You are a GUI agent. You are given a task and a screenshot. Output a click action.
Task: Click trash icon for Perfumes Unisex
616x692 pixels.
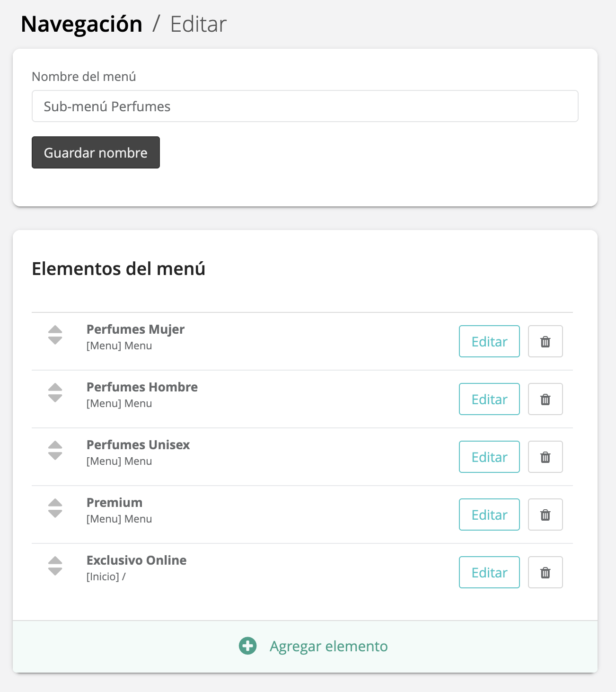click(x=545, y=457)
